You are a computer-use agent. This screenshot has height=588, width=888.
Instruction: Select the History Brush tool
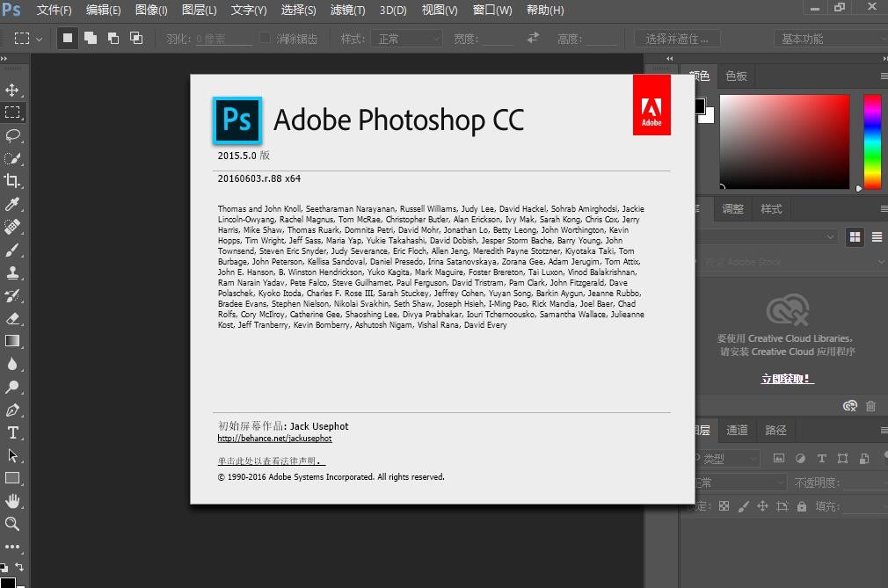point(12,295)
